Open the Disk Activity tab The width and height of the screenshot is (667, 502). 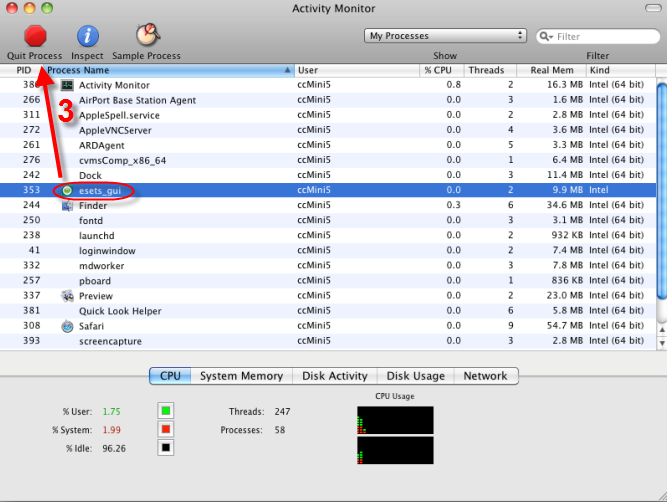tap(335, 376)
